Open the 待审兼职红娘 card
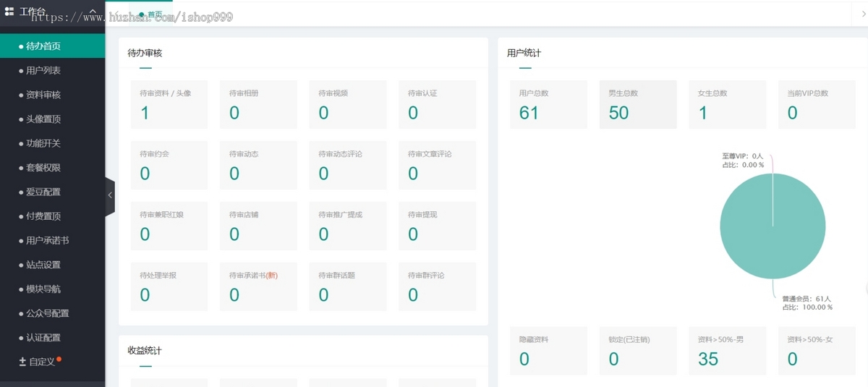 point(169,226)
